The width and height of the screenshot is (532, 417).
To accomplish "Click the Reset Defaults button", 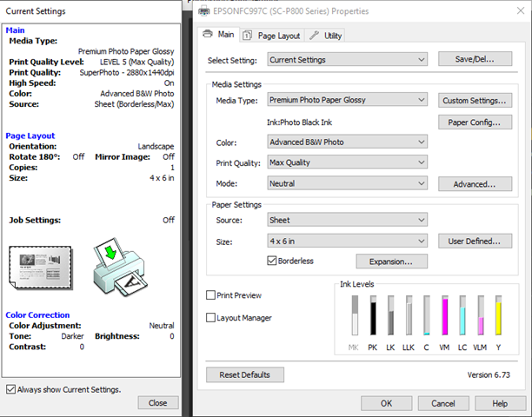I will 245,374.
